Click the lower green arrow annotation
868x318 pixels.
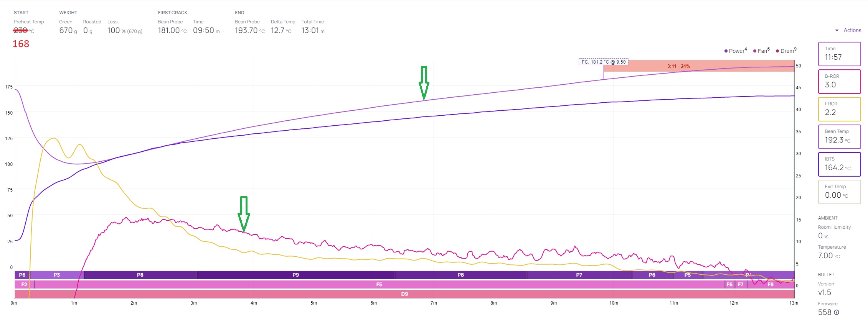[244, 213]
